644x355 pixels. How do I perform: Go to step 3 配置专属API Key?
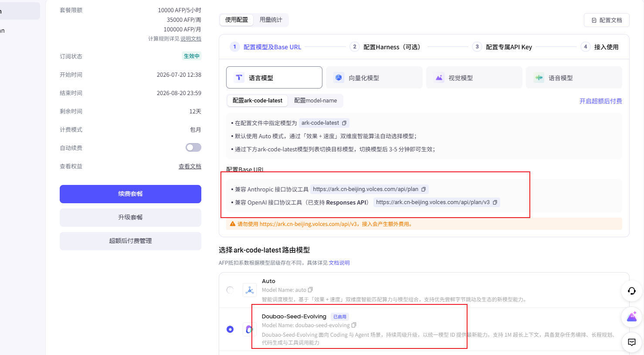(502, 47)
